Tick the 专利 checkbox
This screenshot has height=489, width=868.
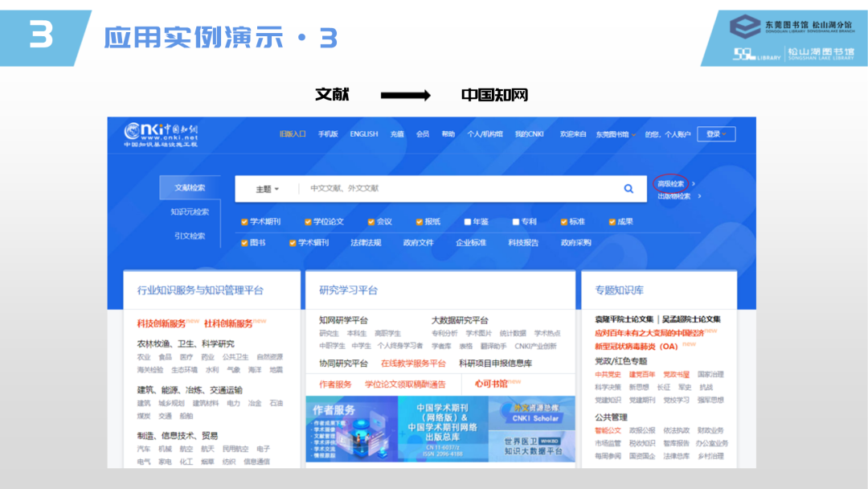click(x=515, y=222)
